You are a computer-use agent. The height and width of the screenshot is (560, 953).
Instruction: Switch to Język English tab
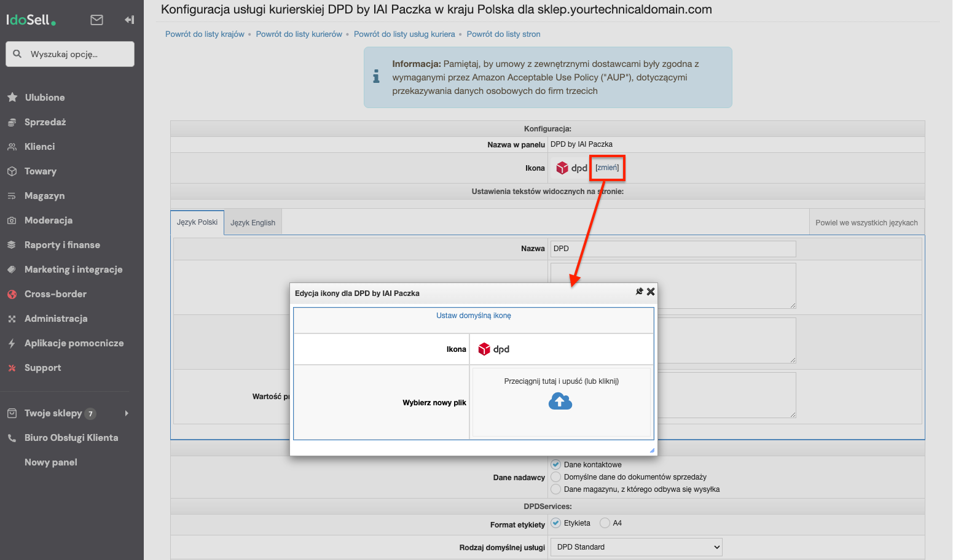[x=253, y=223]
